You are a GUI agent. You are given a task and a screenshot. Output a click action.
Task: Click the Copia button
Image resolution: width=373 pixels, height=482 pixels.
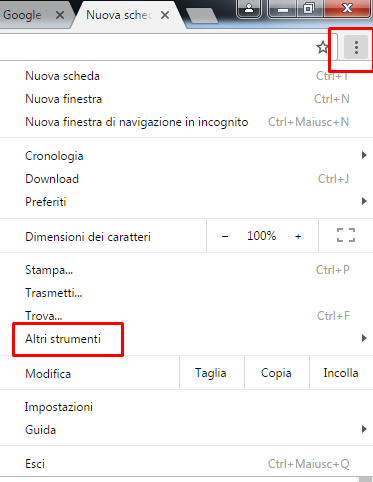pos(277,373)
